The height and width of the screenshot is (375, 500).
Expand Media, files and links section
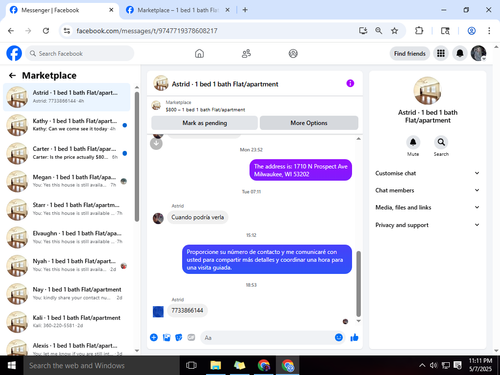tap(427, 207)
